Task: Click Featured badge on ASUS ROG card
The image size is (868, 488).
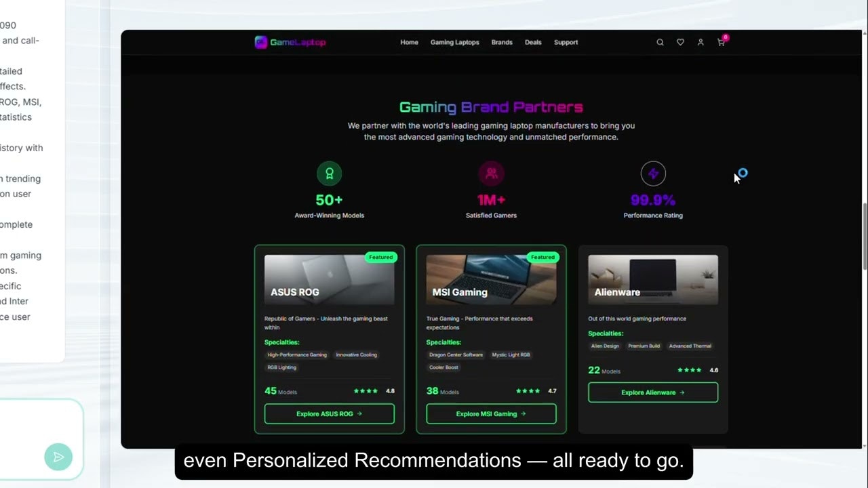Action: 381,257
